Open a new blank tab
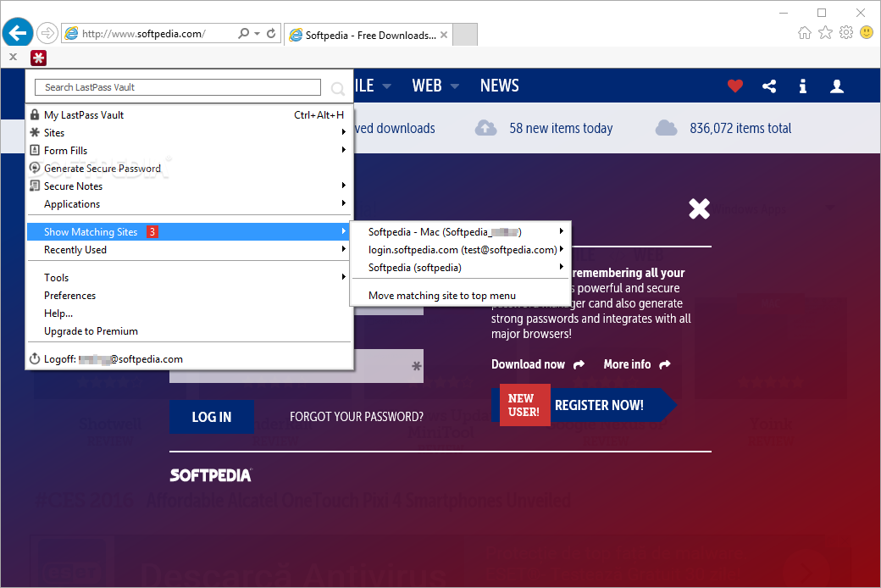Image resolution: width=881 pixels, height=588 pixels. 465,34
